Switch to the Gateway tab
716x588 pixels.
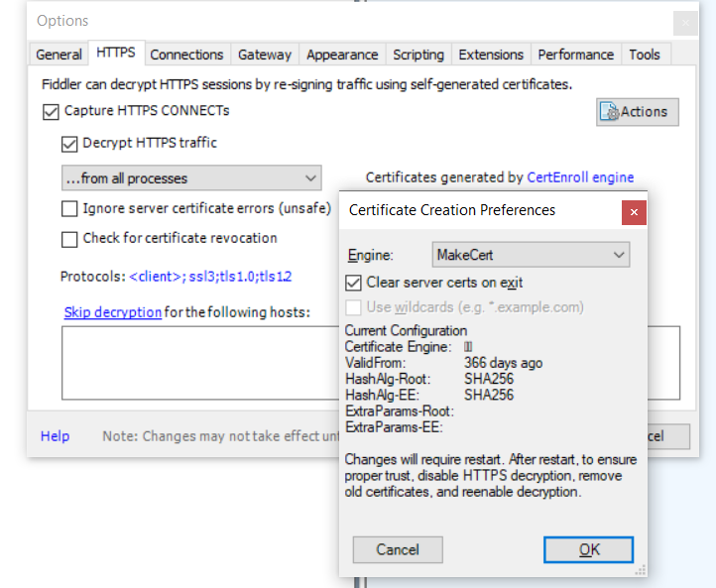265,55
